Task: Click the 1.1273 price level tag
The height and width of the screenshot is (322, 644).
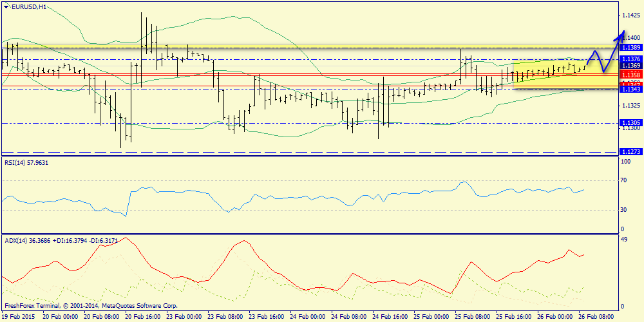Action: 630,151
